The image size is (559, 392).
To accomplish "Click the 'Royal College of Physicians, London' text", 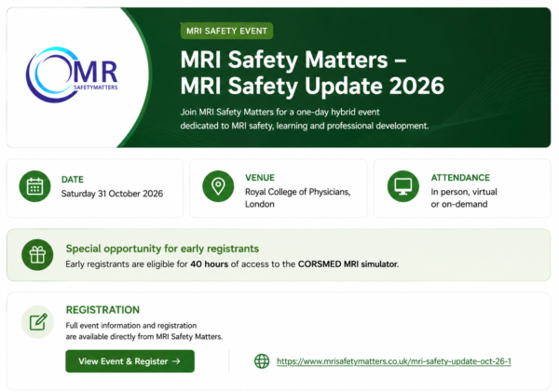I will point(298,198).
